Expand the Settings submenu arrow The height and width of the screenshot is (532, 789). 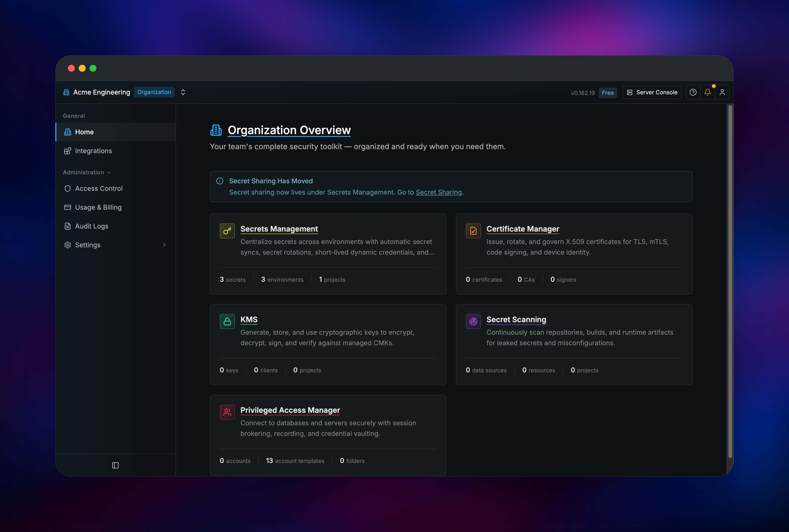164,245
